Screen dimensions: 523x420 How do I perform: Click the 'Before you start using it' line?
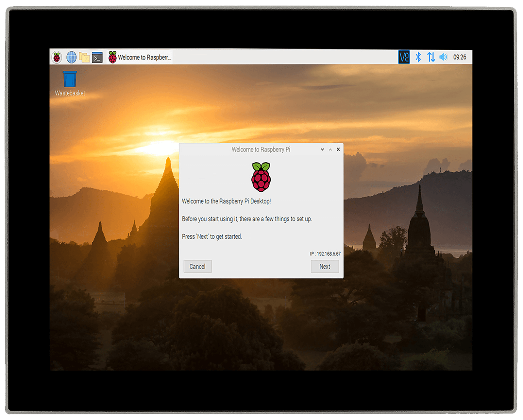(x=247, y=219)
